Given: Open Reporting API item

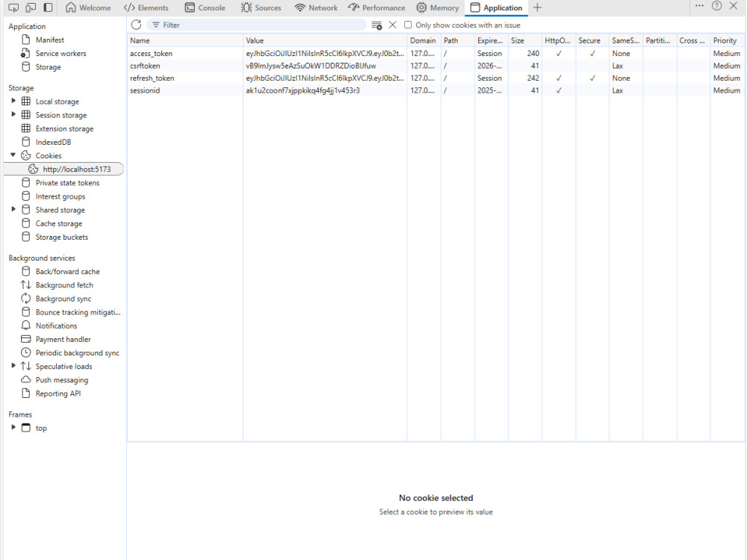Looking at the screenshot, I should (58, 393).
